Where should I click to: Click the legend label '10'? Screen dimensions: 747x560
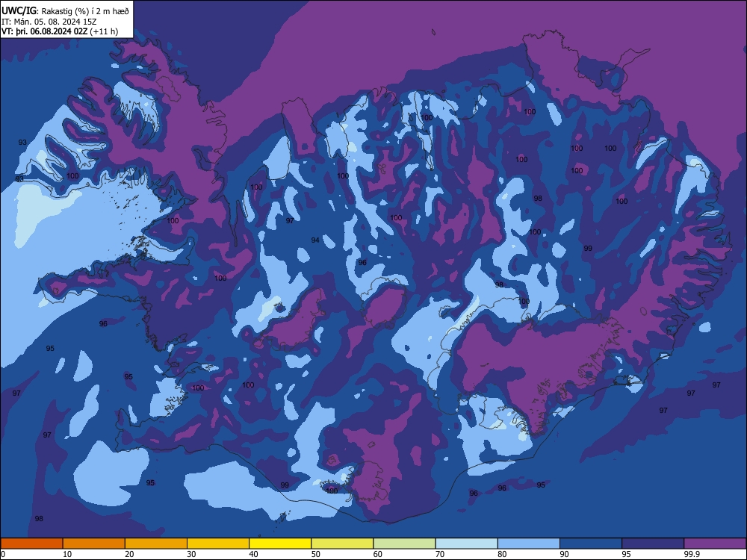tap(67, 554)
